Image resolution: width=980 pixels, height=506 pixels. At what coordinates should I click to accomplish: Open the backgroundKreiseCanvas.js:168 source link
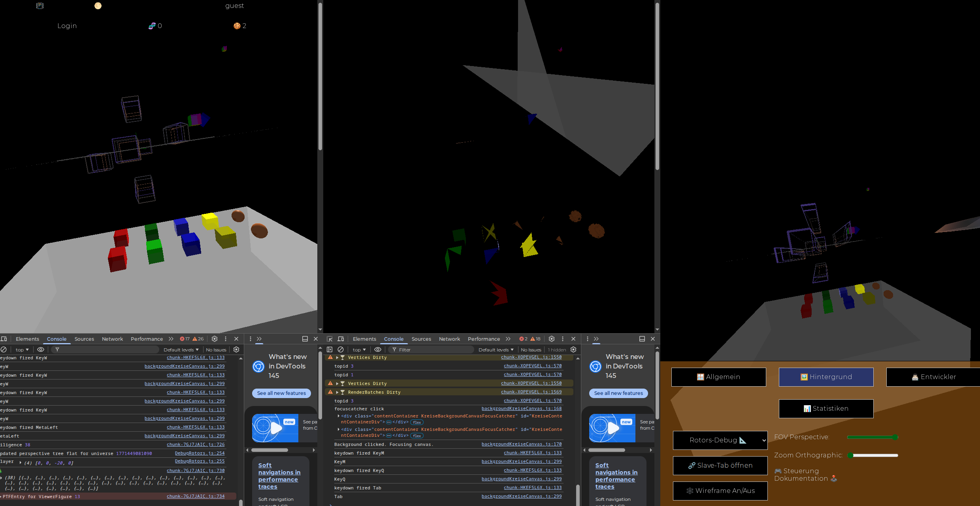(521, 408)
